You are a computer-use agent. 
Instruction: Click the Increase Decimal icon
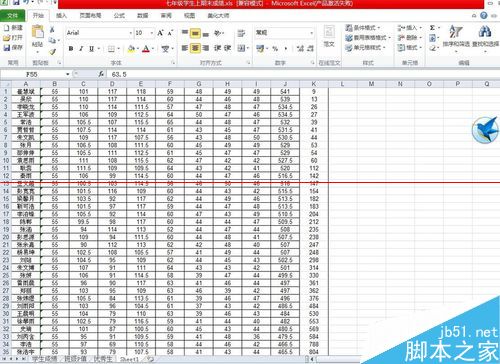pos(300,49)
